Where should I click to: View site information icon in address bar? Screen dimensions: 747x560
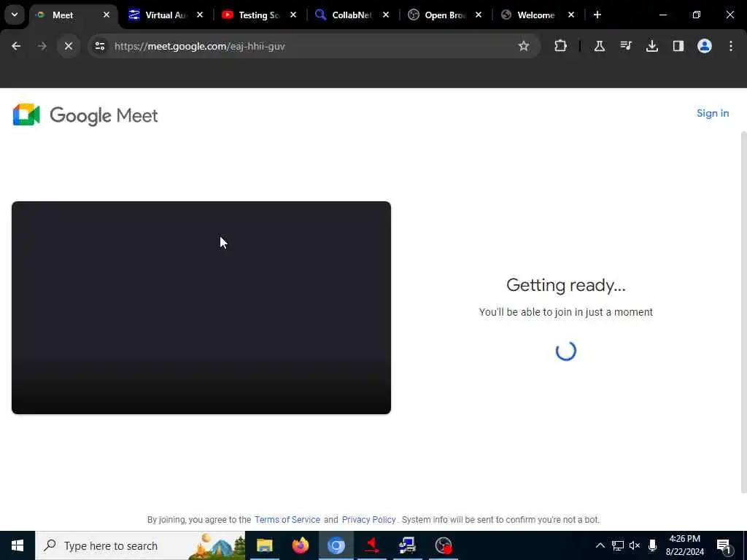point(99,46)
